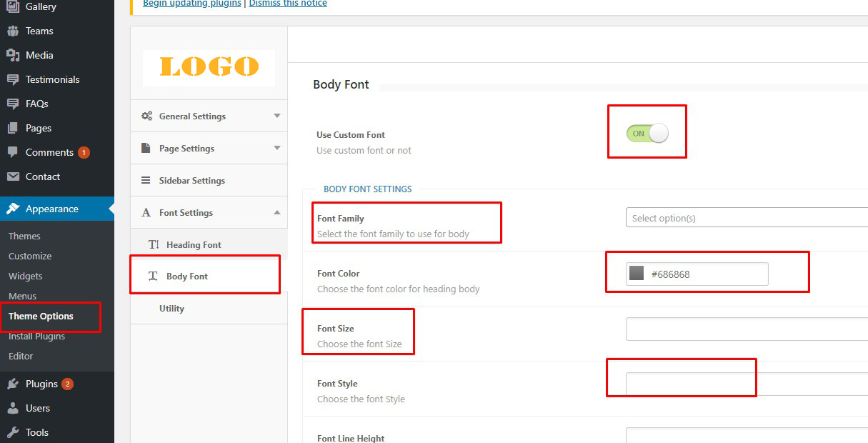
Task: Click the Begin updating plugins link
Action: (192, 4)
